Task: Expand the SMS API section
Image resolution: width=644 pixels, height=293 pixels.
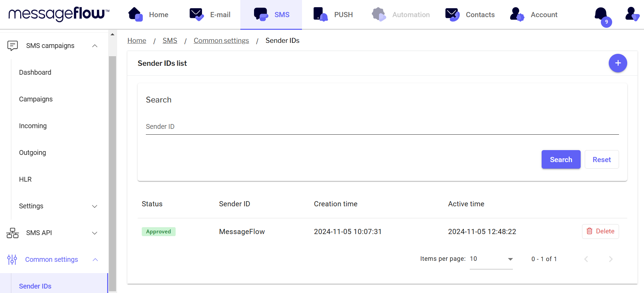Action: (95, 233)
